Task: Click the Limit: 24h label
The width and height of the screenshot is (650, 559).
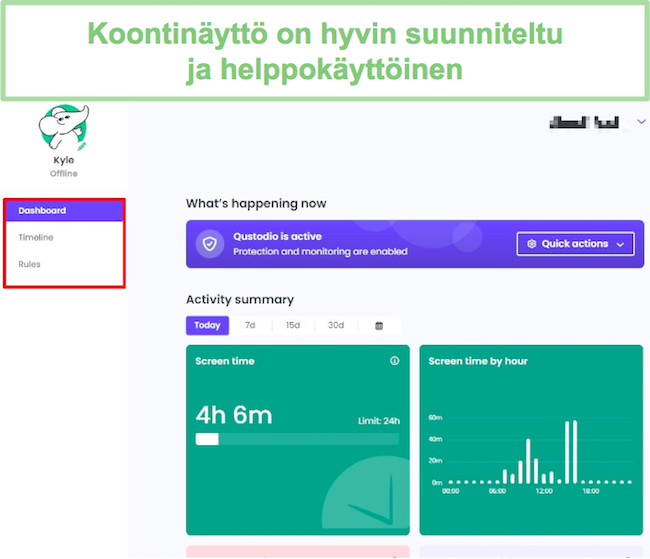Action: pos(379,421)
